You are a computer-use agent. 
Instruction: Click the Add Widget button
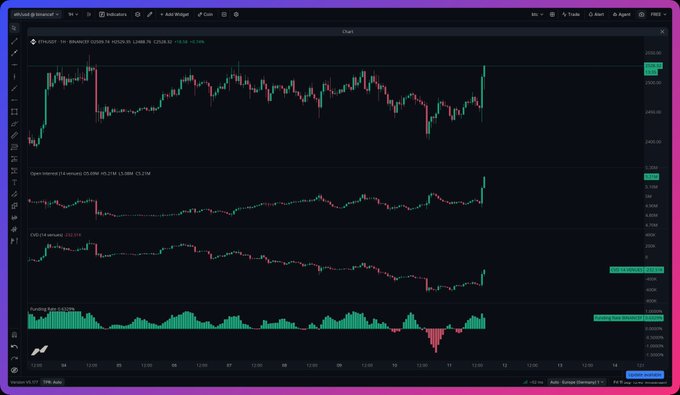tap(174, 14)
